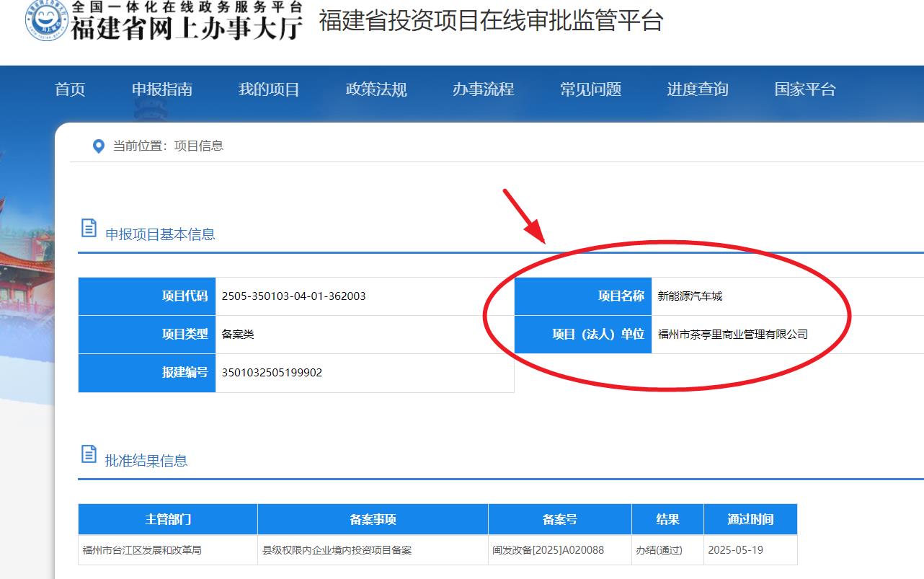Click the 结果 column header
The height and width of the screenshot is (579, 924).
[x=667, y=519]
